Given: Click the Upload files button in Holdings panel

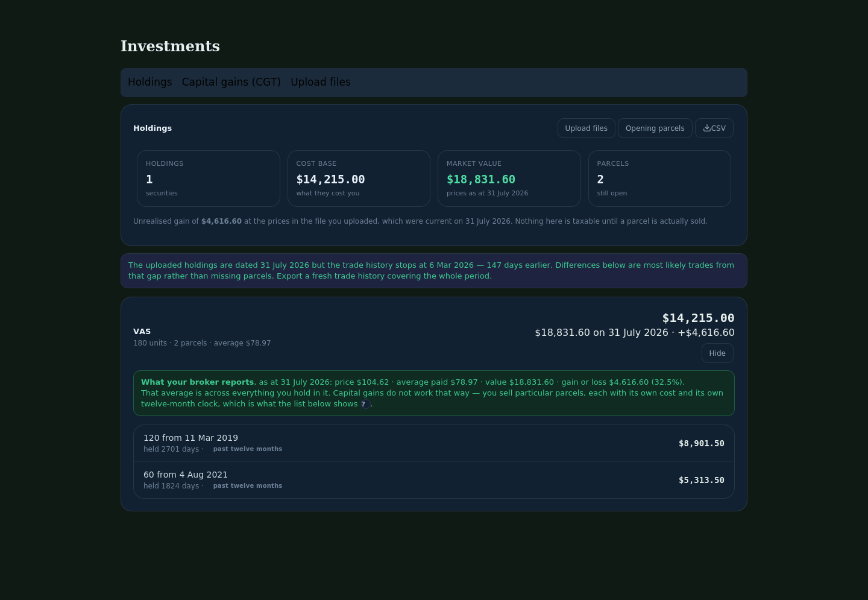Looking at the screenshot, I should pyautogui.click(x=586, y=128).
